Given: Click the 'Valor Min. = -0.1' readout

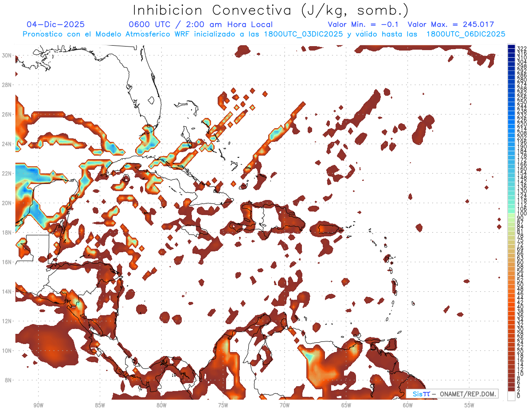Looking at the screenshot, I should tap(363, 24).
